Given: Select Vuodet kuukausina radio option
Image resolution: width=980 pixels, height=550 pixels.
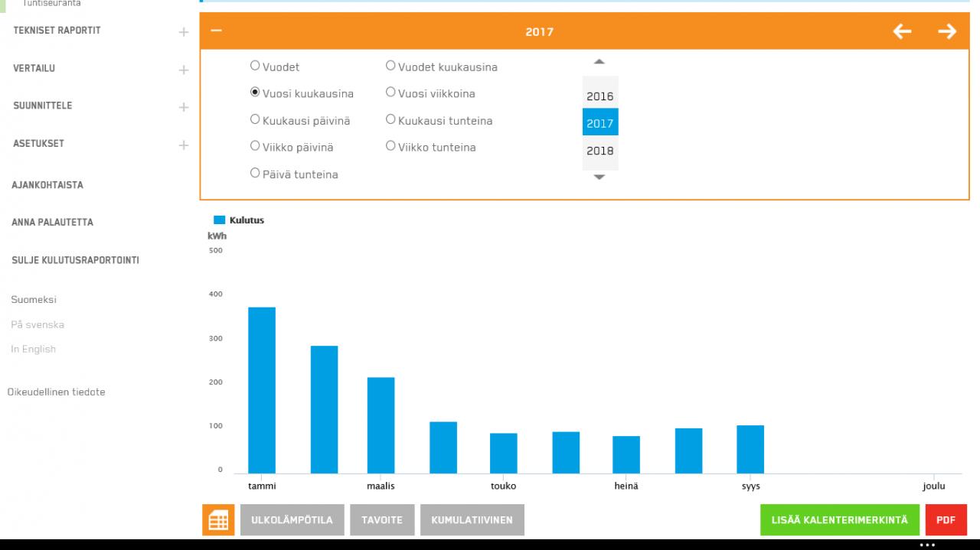Looking at the screenshot, I should (390, 66).
